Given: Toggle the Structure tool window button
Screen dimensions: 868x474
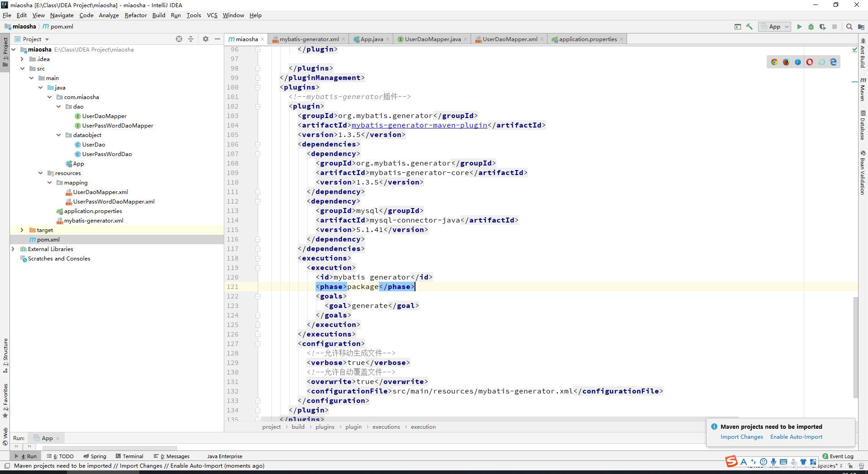Looking at the screenshot, I should pos(5,356).
